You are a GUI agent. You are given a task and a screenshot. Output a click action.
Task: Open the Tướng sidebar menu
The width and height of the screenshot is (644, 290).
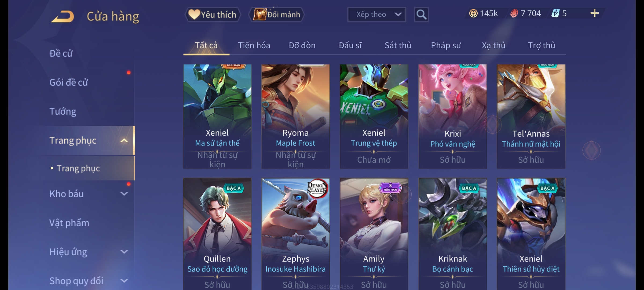pos(63,111)
